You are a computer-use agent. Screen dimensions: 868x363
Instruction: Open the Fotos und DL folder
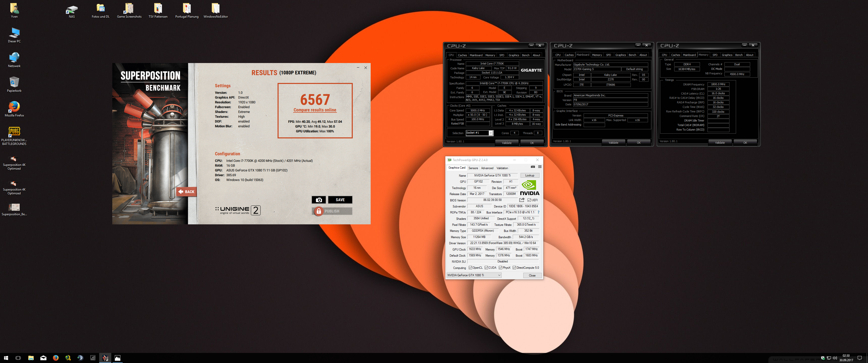coord(100,11)
